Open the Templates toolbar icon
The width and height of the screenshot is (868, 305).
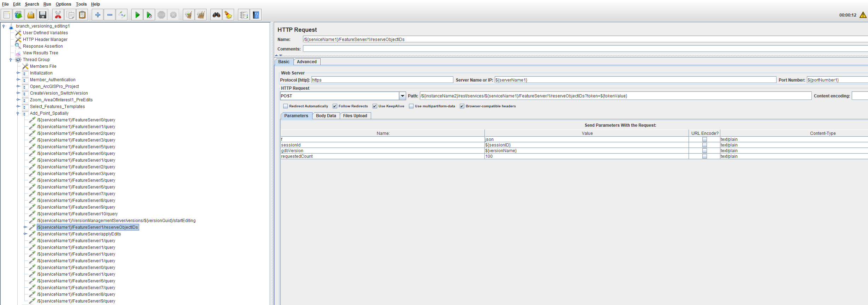[x=18, y=15]
